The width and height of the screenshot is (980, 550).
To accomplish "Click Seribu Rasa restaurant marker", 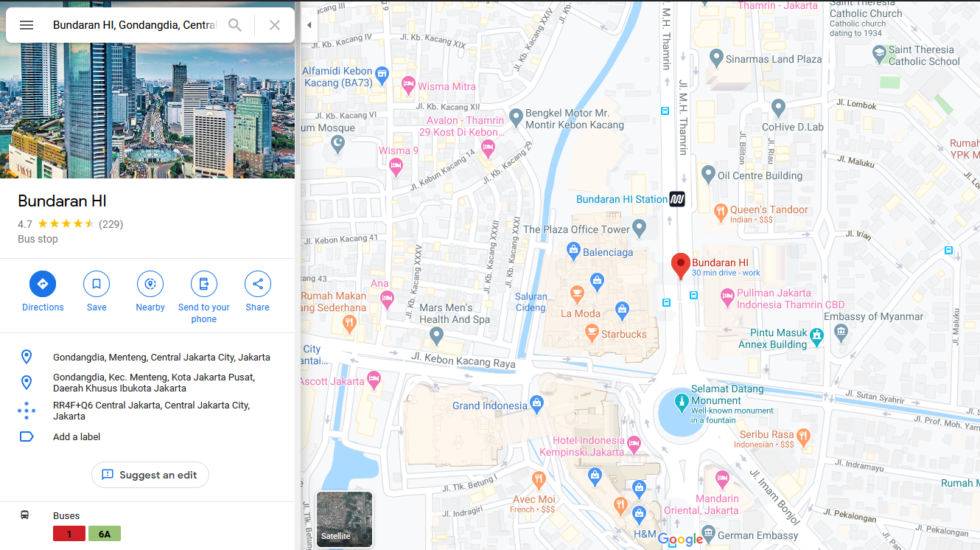I will [803, 436].
